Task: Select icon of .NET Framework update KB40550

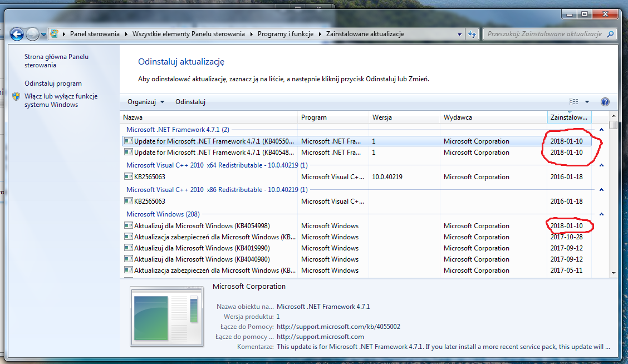Action: 128,141
